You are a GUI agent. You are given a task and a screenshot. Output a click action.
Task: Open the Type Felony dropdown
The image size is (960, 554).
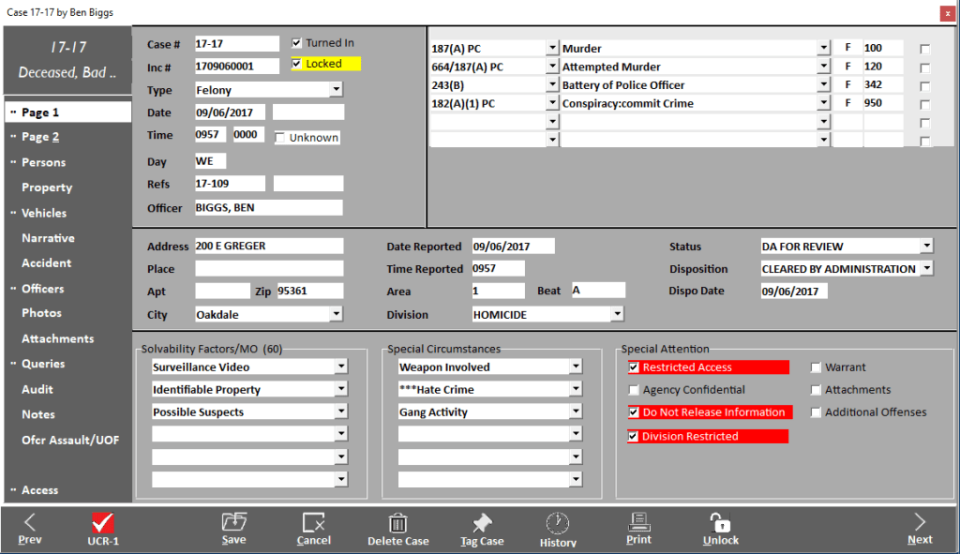tap(336, 90)
